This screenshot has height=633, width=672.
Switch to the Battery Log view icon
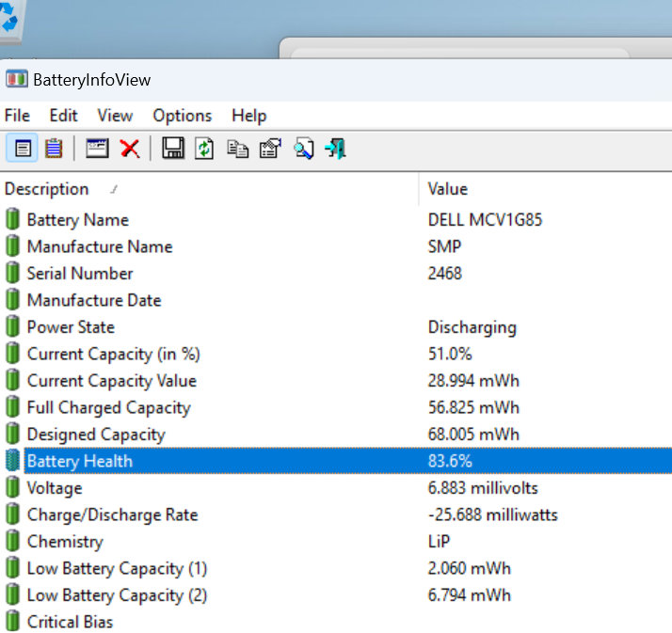click(x=54, y=149)
